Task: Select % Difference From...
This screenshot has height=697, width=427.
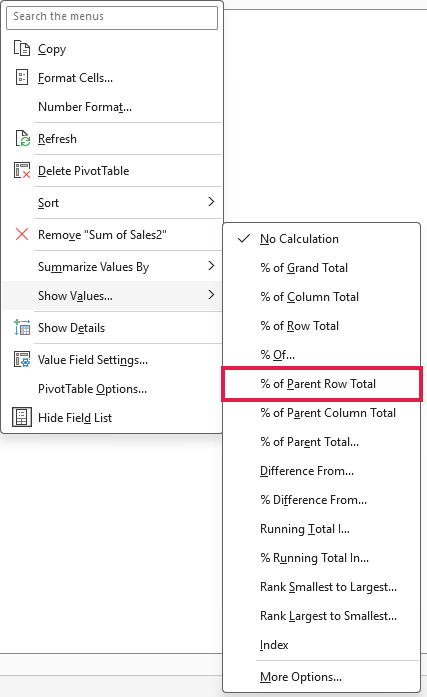Action: [321, 500]
